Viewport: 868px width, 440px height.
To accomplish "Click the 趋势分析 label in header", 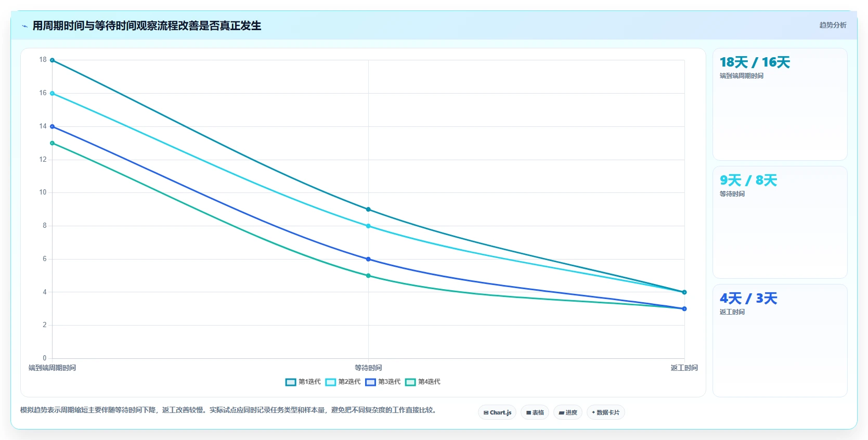I will [833, 25].
